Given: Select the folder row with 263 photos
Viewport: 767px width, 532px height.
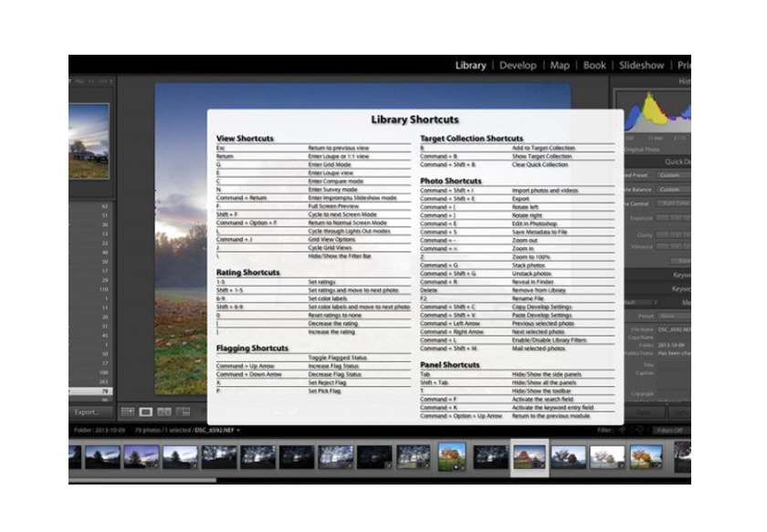Looking at the screenshot, I should [90, 381].
